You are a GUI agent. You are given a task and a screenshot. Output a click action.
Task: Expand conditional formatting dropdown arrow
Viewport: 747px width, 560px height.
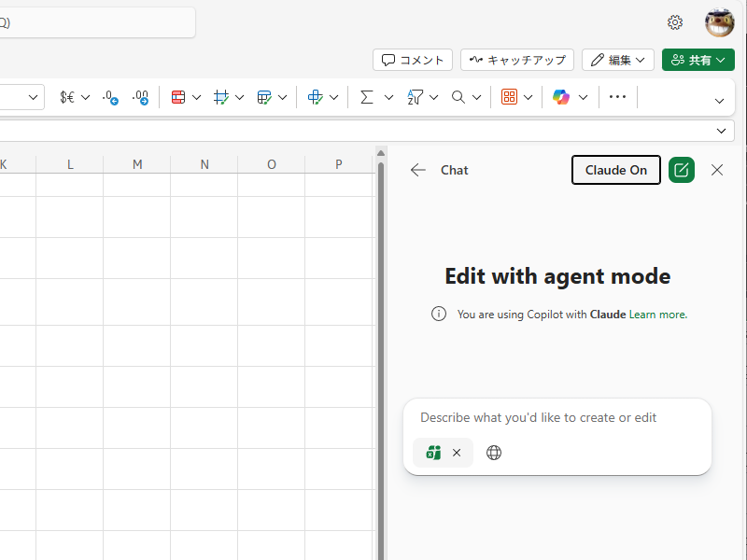point(196,98)
